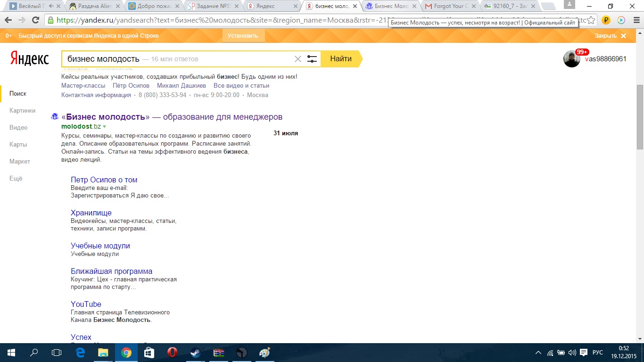Switch to the Forgot Your tab
Viewport: 644px width, 362px height.
[449, 6]
